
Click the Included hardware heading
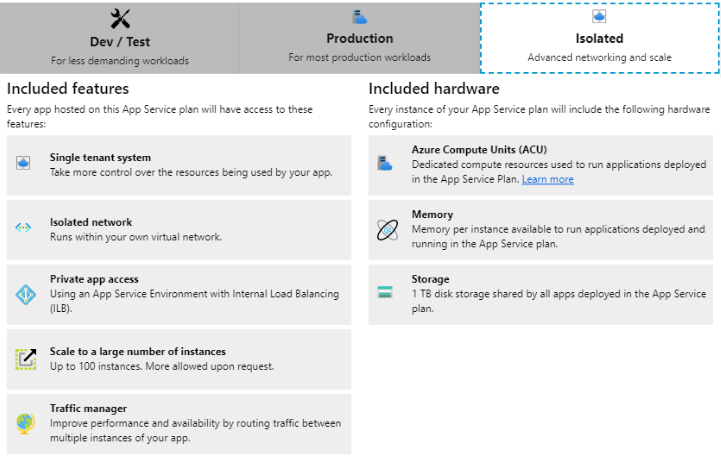click(x=434, y=89)
